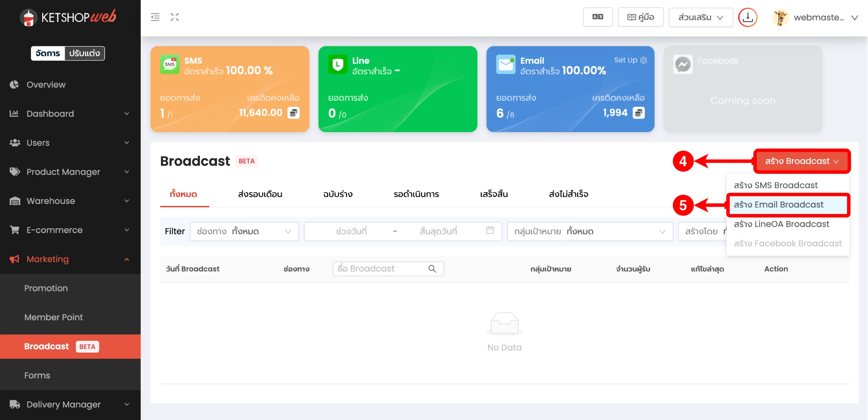Click the date range calendar icon
This screenshot has height=420, width=868.
tap(490, 230)
